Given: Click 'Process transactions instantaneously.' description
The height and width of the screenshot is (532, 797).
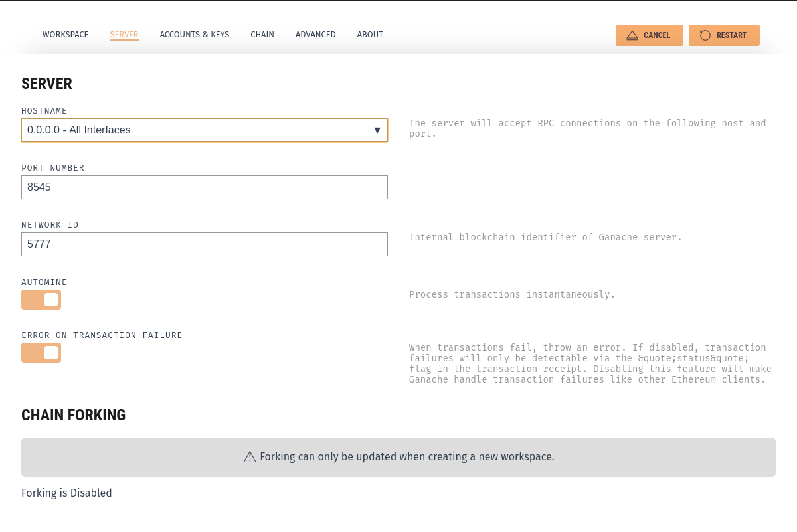Looking at the screenshot, I should tap(512, 294).
